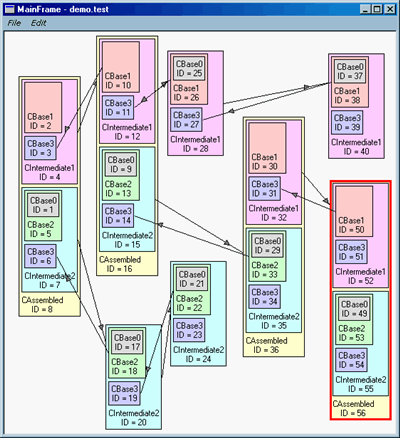Select the CBase3 ID = 19 box

pyautogui.click(x=124, y=393)
